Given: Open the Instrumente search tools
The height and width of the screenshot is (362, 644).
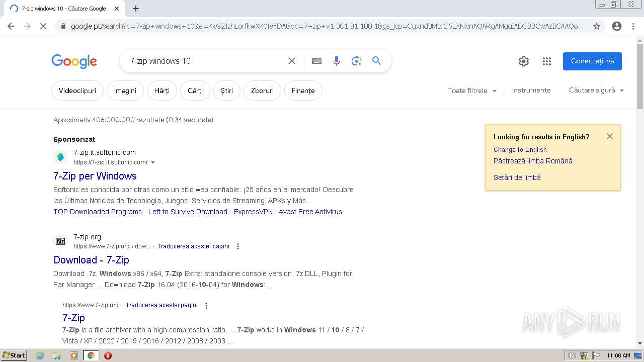Looking at the screenshot, I should click(x=531, y=90).
